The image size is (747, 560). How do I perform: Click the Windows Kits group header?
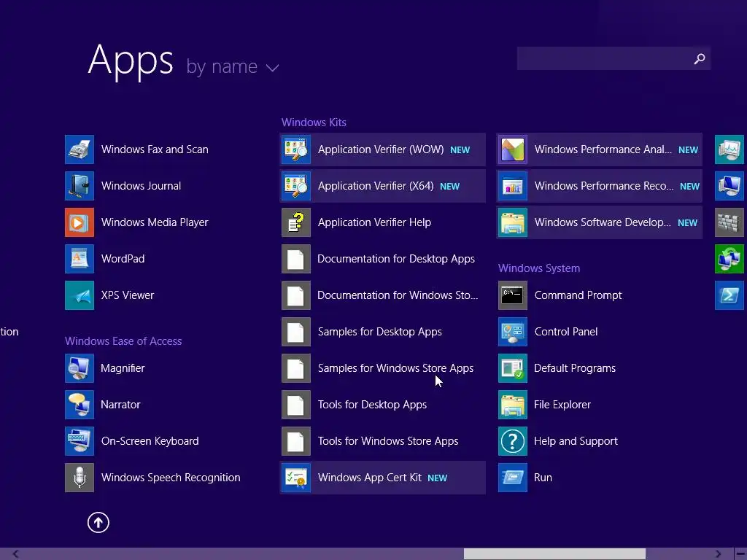pyautogui.click(x=314, y=122)
